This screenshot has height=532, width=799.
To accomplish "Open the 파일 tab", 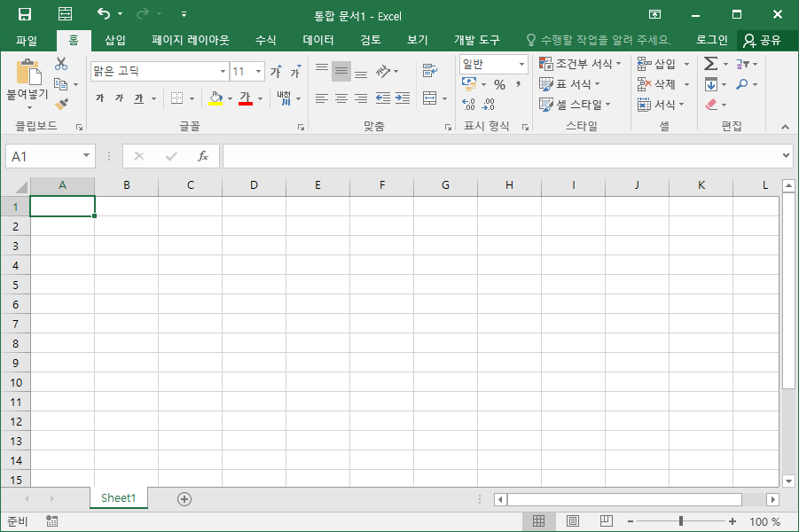I will 27,40.
